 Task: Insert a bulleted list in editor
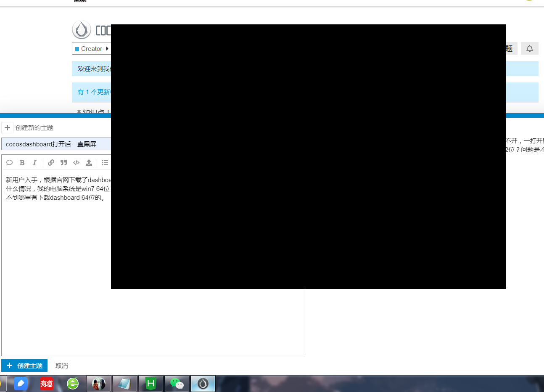tap(105, 163)
